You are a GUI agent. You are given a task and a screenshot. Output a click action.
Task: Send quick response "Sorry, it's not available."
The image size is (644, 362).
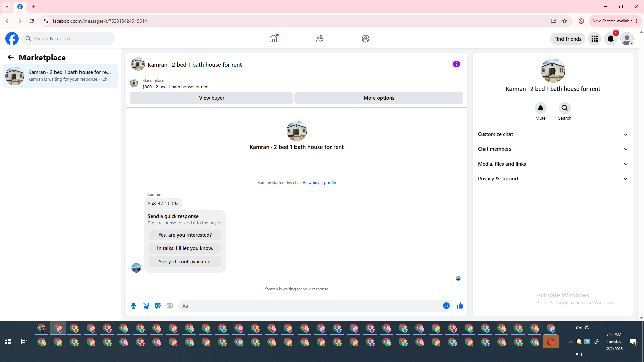pyautogui.click(x=185, y=262)
